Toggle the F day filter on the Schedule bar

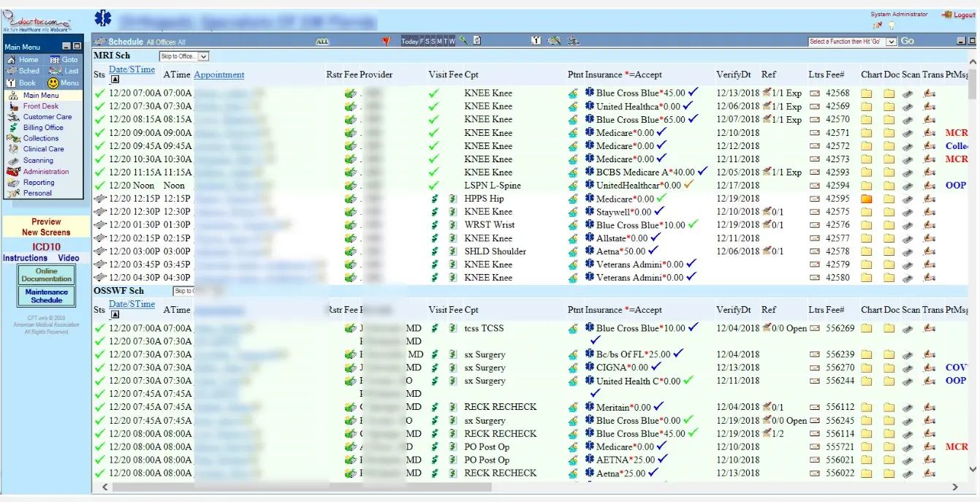coord(422,41)
